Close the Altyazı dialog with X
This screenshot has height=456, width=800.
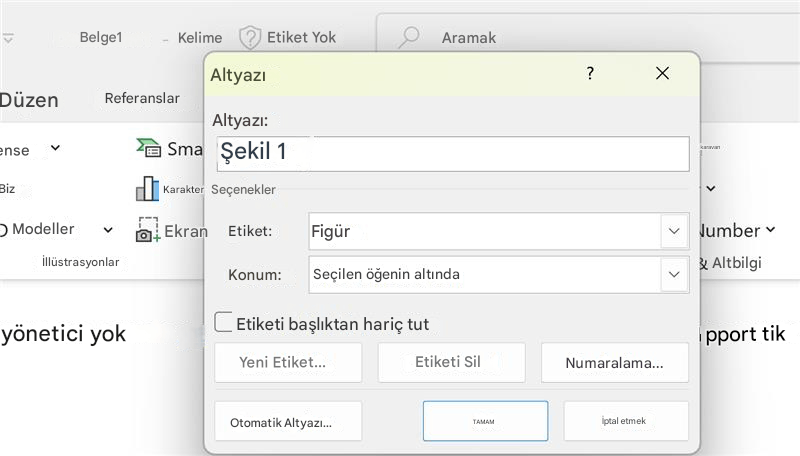tap(662, 73)
